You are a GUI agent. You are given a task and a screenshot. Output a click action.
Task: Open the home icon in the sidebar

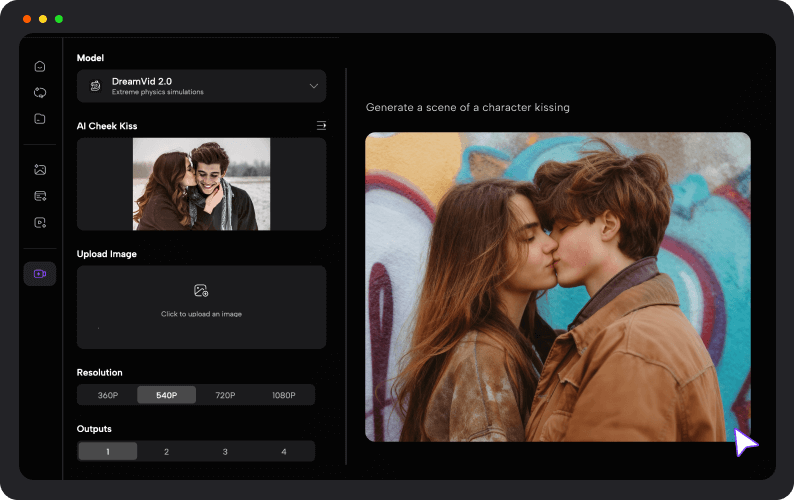tap(40, 66)
